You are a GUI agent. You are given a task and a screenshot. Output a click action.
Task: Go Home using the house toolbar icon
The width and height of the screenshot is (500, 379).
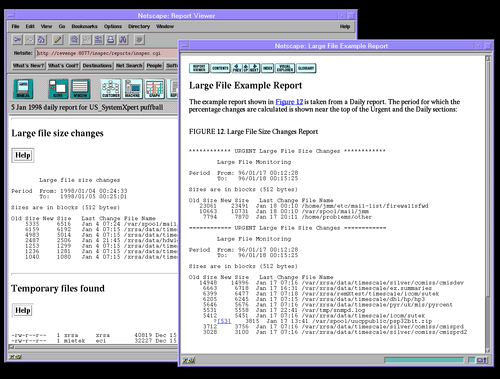41,40
